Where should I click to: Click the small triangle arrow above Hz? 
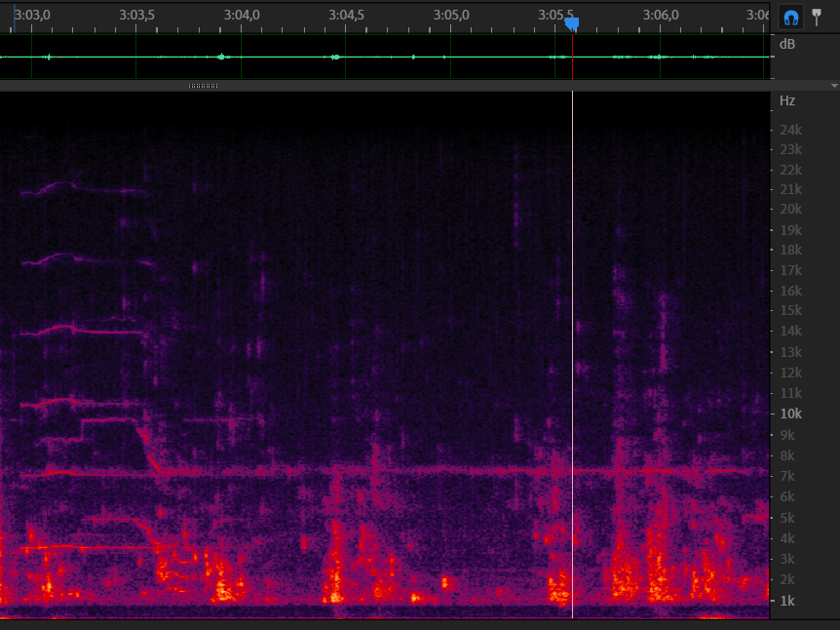(x=833, y=87)
